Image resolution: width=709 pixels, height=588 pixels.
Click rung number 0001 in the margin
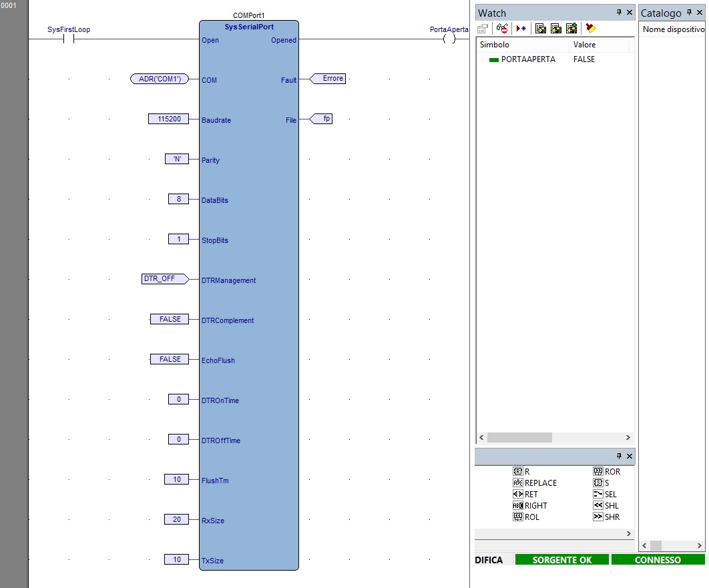(8, 5)
